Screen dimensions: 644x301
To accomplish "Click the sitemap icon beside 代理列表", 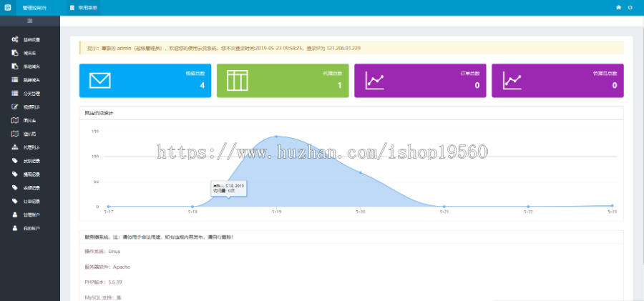I will 15,147.
